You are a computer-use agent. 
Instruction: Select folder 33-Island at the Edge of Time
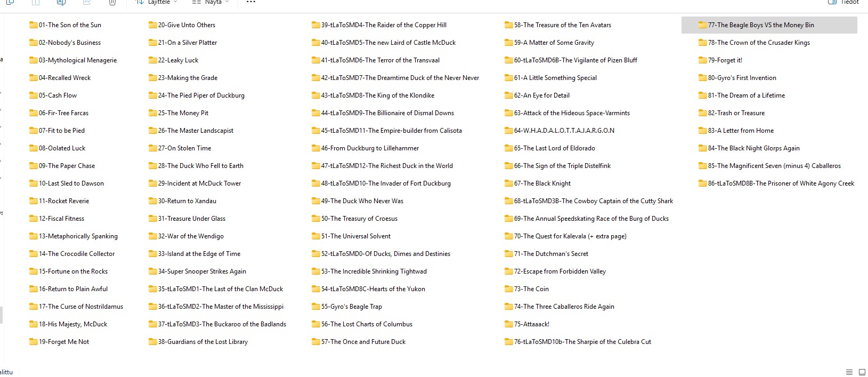click(194, 254)
